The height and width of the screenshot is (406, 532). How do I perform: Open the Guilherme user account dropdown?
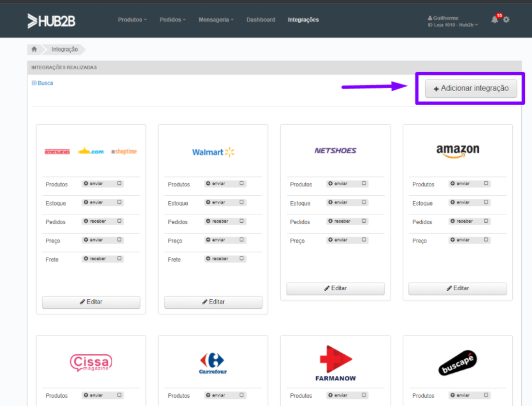[452, 21]
